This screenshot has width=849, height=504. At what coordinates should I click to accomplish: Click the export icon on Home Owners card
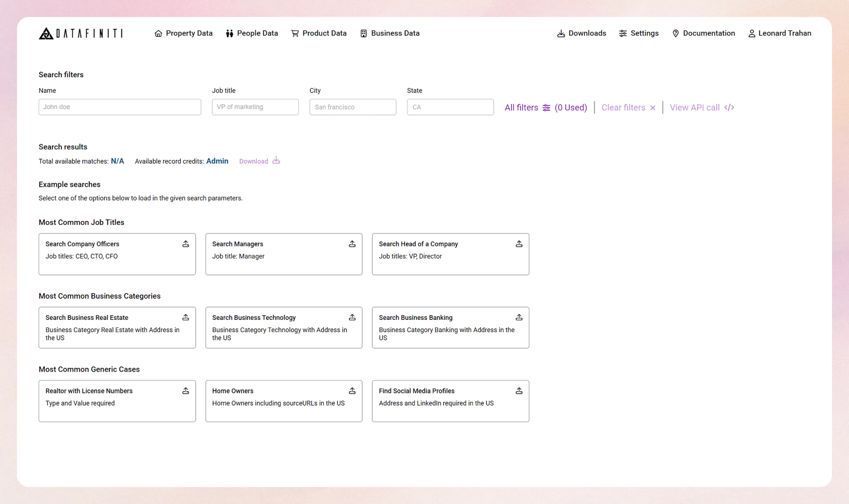352,391
